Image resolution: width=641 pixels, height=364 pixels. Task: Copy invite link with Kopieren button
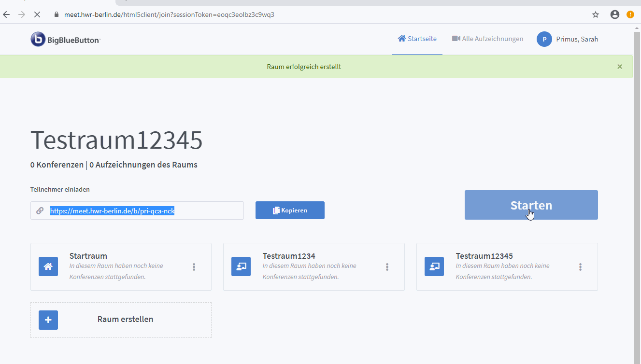(290, 210)
